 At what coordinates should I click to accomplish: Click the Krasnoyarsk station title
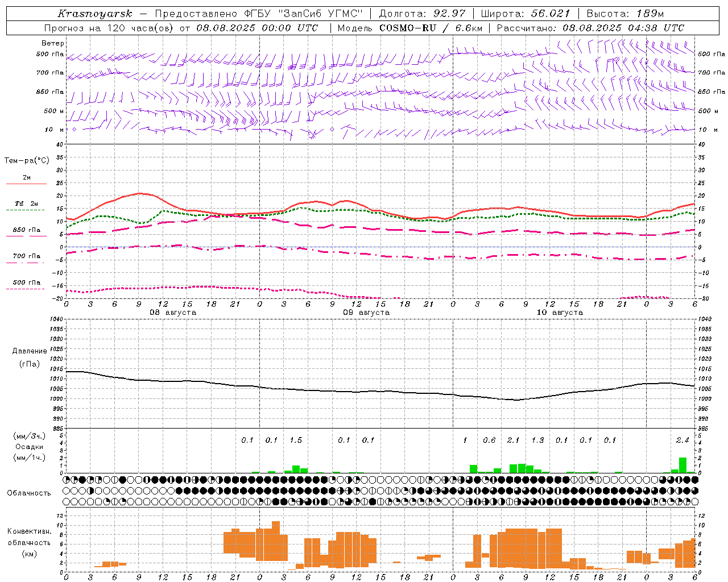(95, 14)
